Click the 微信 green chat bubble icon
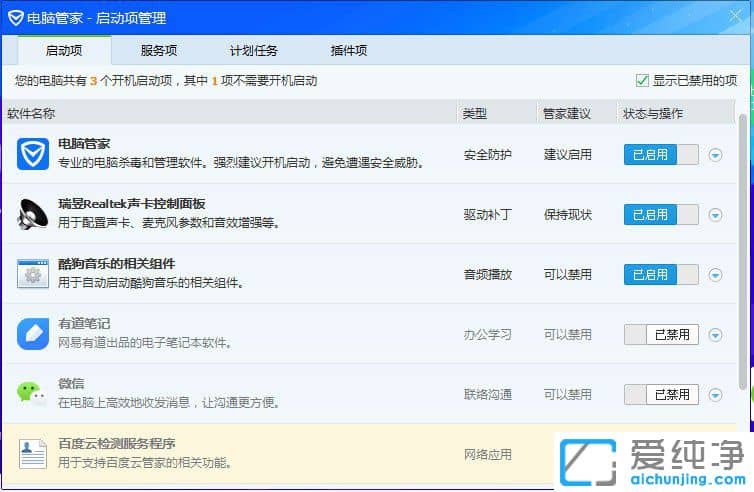 pos(32,393)
